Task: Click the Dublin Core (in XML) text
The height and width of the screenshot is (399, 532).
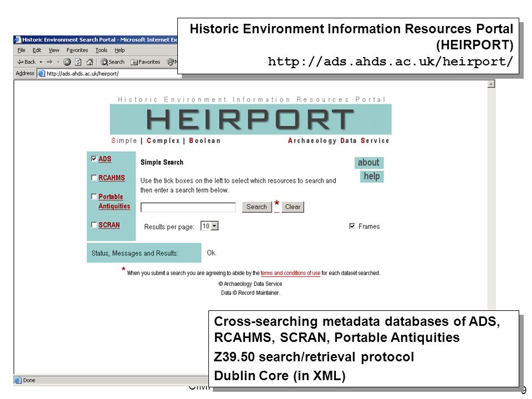Action: pos(279,376)
